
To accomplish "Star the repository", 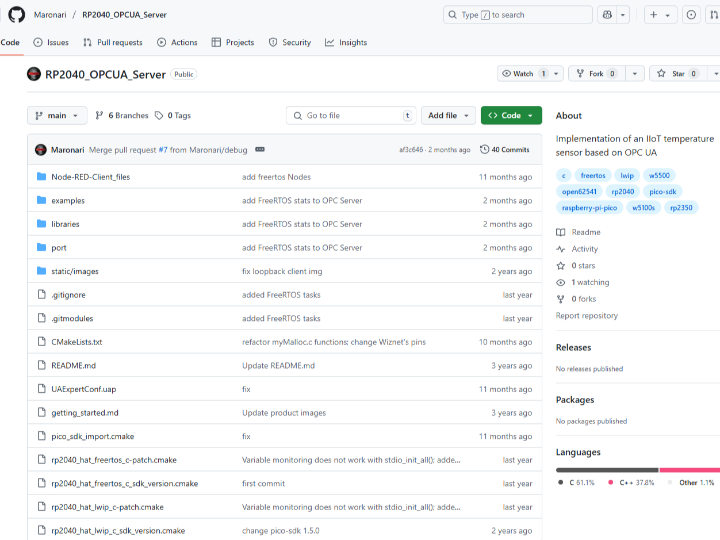I will (678, 73).
